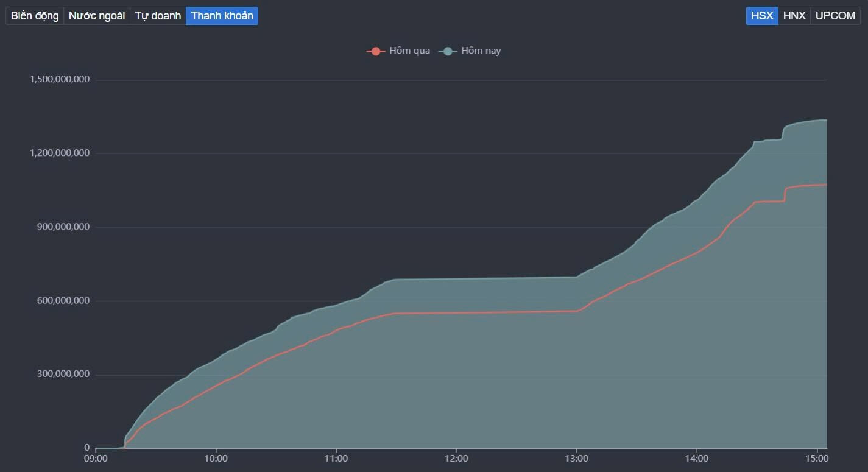The width and height of the screenshot is (868, 472).
Task: Hide the Hôm qua series via legend
Action: (399, 51)
